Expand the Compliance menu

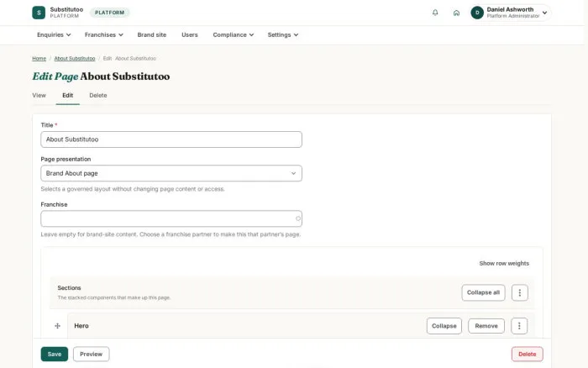point(233,35)
